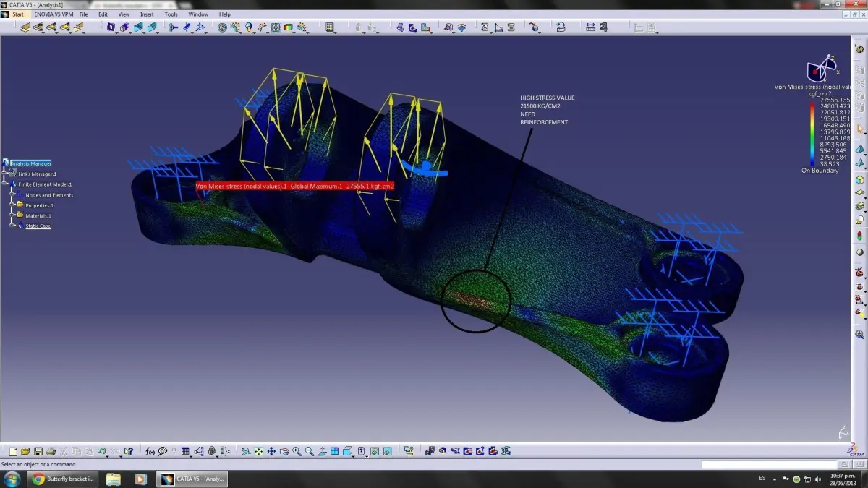
Task: Click the Undo arrow icon
Action: (x=102, y=451)
